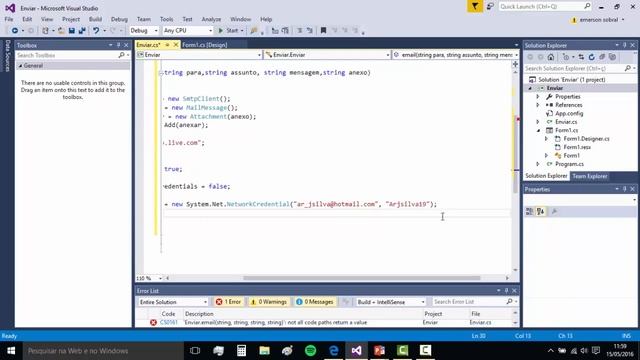Click Collapse All icon in Solution Explorer
This screenshot has width=640, height=360.
[602, 57]
